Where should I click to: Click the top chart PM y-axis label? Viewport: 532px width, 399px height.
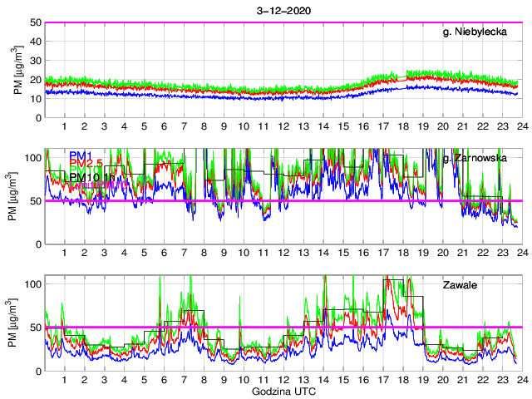pyautogui.click(x=17, y=70)
